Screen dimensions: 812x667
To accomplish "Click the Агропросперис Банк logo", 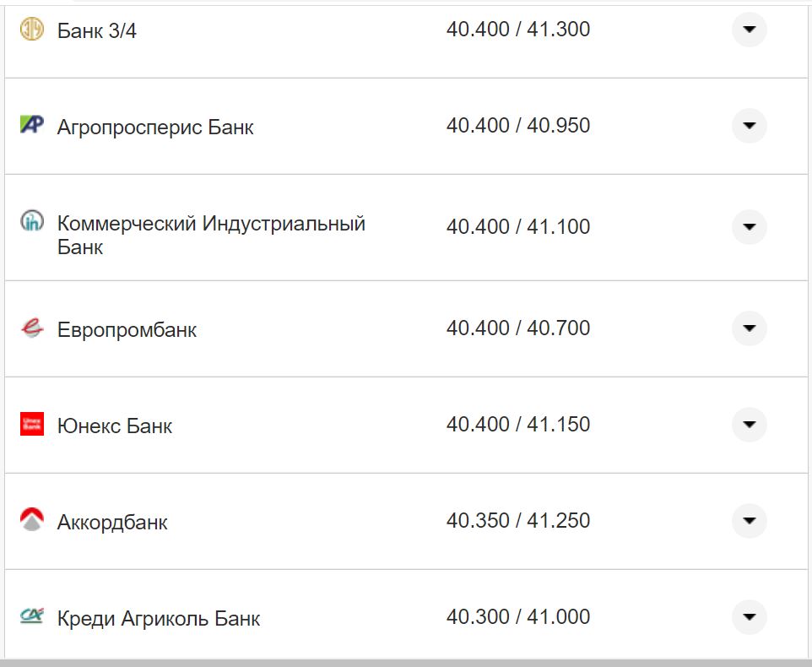I will (x=31, y=125).
